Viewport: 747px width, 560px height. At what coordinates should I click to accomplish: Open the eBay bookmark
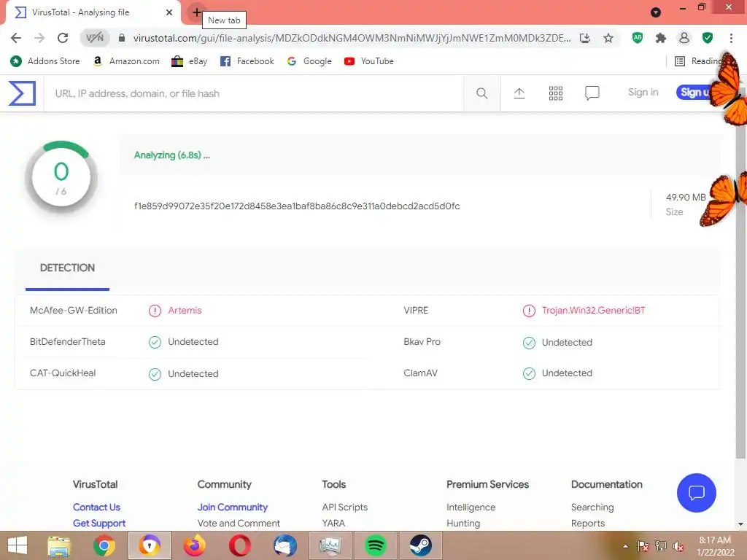(190, 61)
